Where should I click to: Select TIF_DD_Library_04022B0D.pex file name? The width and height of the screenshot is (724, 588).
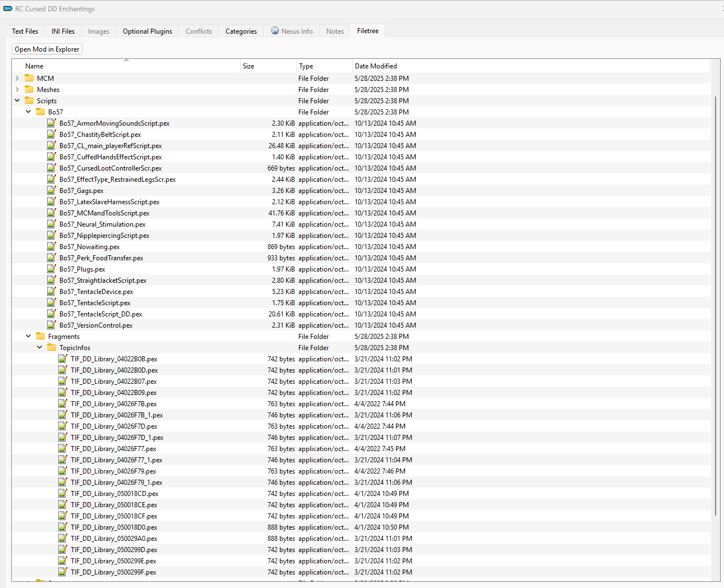pos(114,370)
